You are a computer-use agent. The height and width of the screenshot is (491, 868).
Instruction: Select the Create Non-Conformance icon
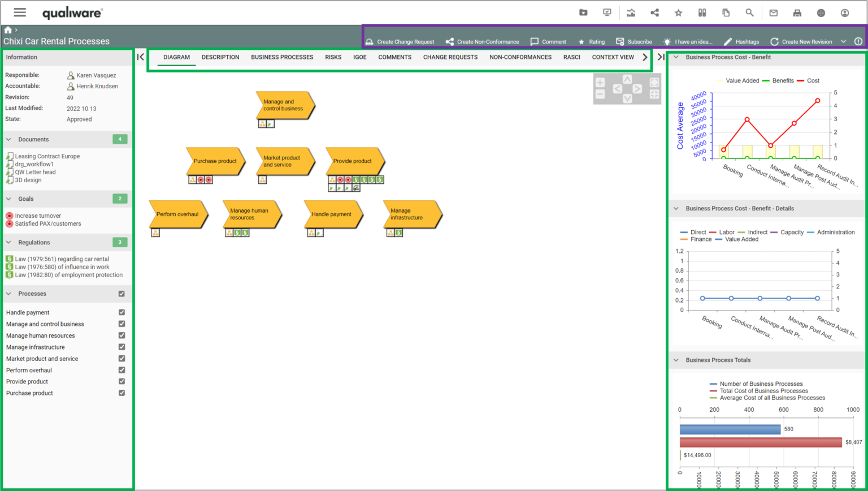click(483, 41)
